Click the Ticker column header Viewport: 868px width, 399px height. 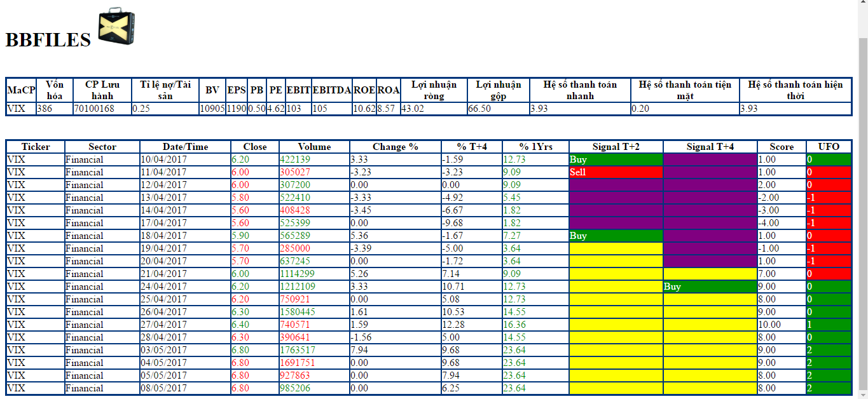coord(36,147)
